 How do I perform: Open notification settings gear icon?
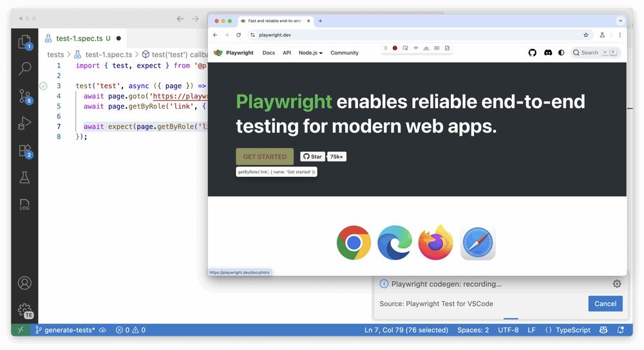(x=617, y=284)
